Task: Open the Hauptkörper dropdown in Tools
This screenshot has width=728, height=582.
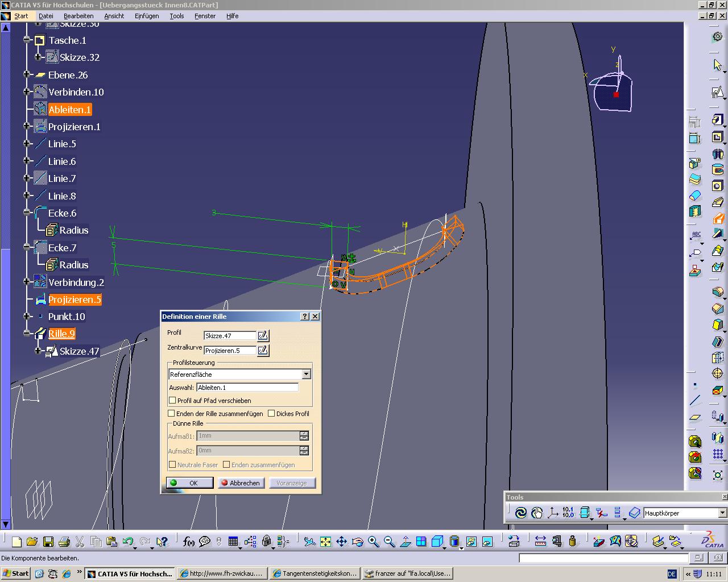Action: pyautogui.click(x=722, y=513)
